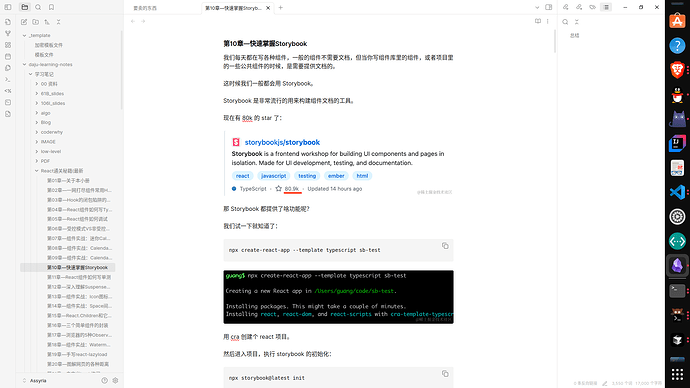Collapse the _template folder

(x=25, y=35)
